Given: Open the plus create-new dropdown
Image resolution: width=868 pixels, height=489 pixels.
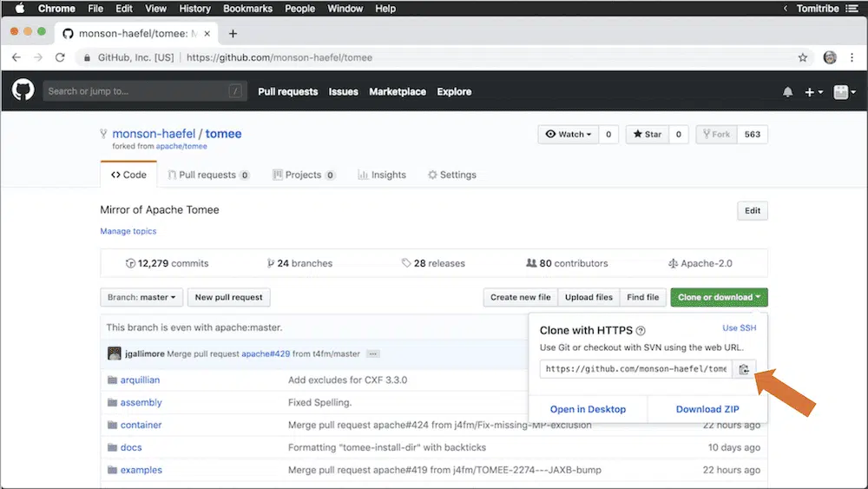Looking at the screenshot, I should coord(813,92).
